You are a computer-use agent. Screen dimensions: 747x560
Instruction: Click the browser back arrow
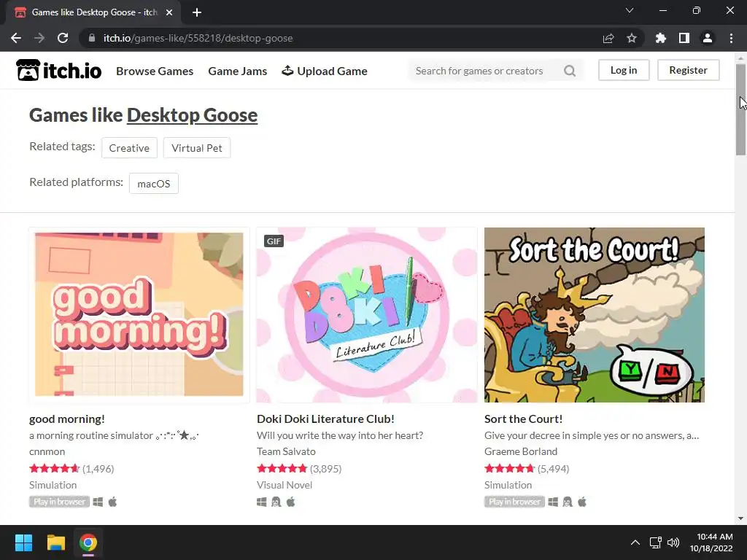16,38
